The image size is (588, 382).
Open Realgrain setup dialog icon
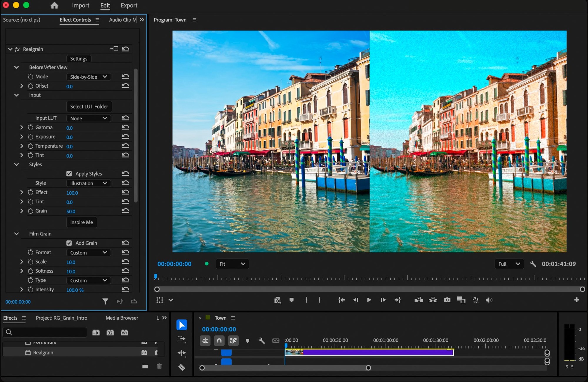click(x=114, y=48)
